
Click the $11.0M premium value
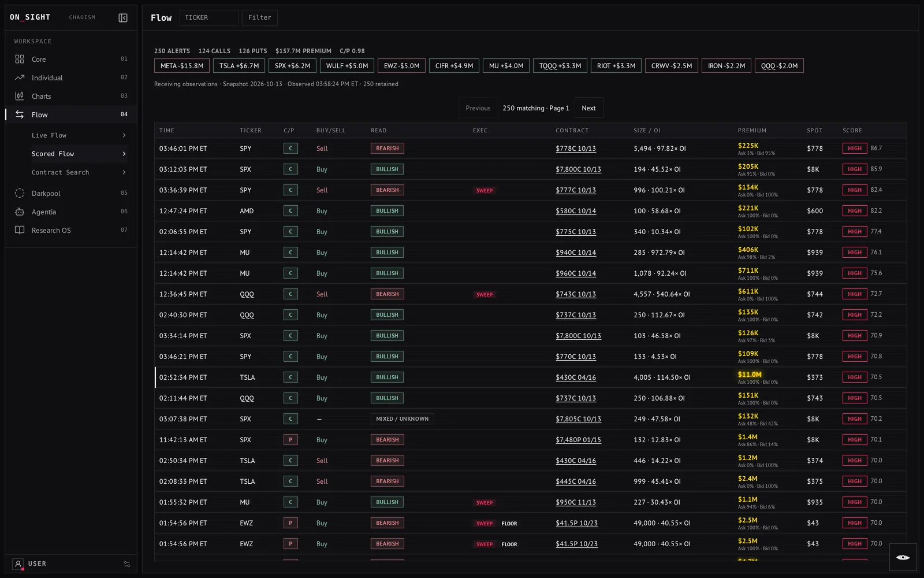pyautogui.click(x=750, y=375)
